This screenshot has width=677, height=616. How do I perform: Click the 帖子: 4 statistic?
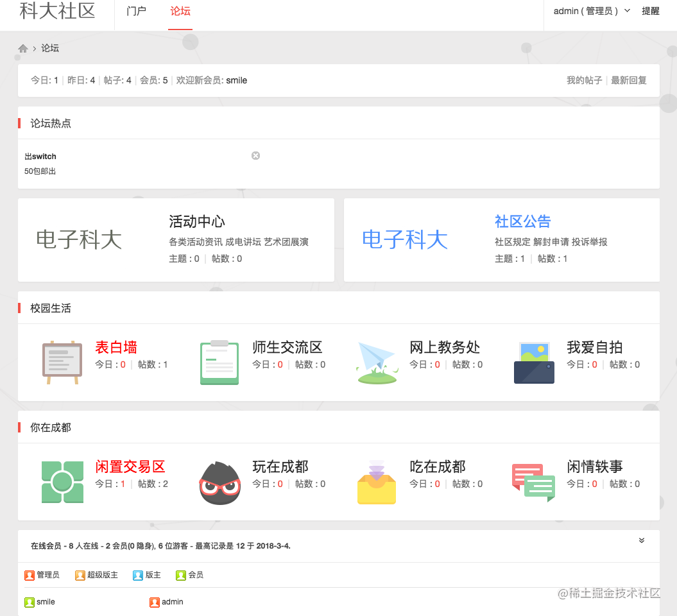pyautogui.click(x=117, y=80)
